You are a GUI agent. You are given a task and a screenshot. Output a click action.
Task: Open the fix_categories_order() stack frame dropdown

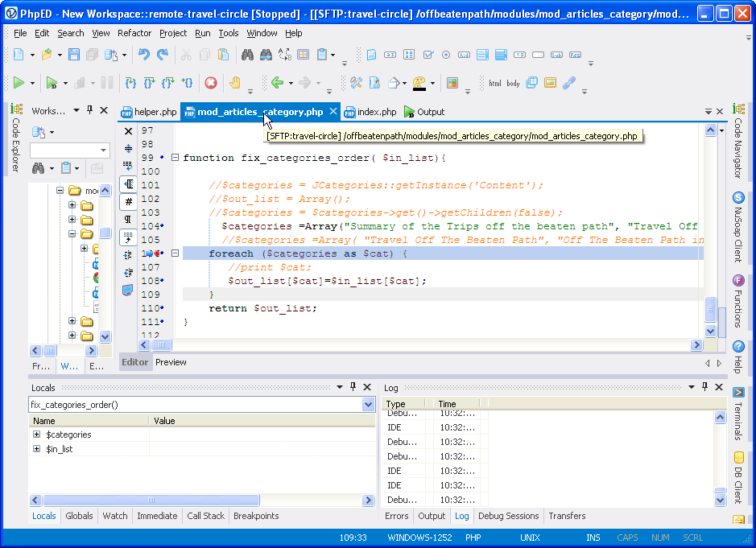(368, 405)
